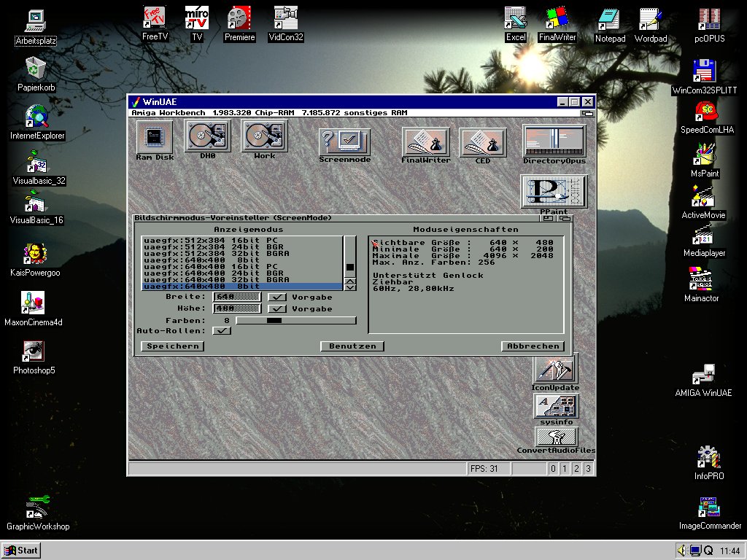Launch the CED editor icon
Viewport: 747px width, 560px height.
click(x=483, y=141)
